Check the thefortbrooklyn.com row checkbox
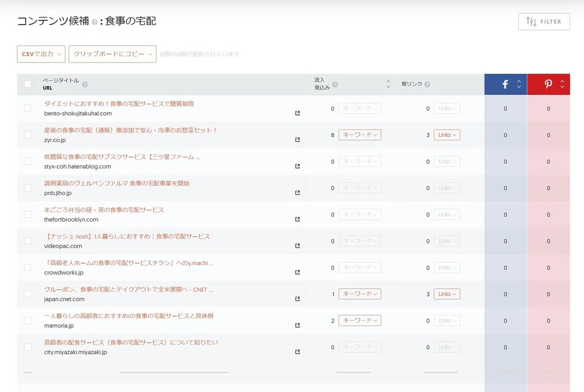 (x=28, y=214)
